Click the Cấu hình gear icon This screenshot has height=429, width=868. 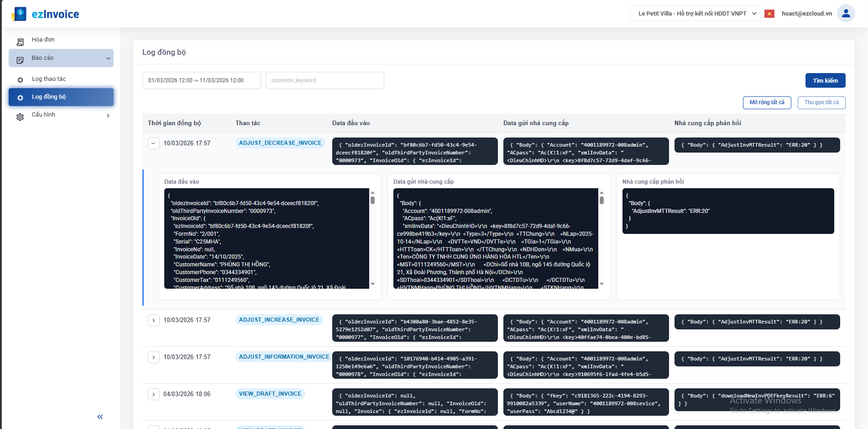coord(20,117)
